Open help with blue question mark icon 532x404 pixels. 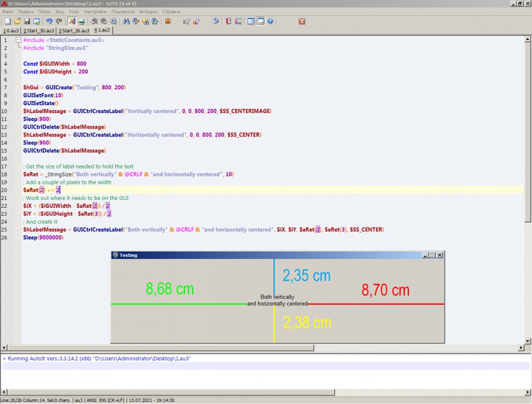pos(270,21)
